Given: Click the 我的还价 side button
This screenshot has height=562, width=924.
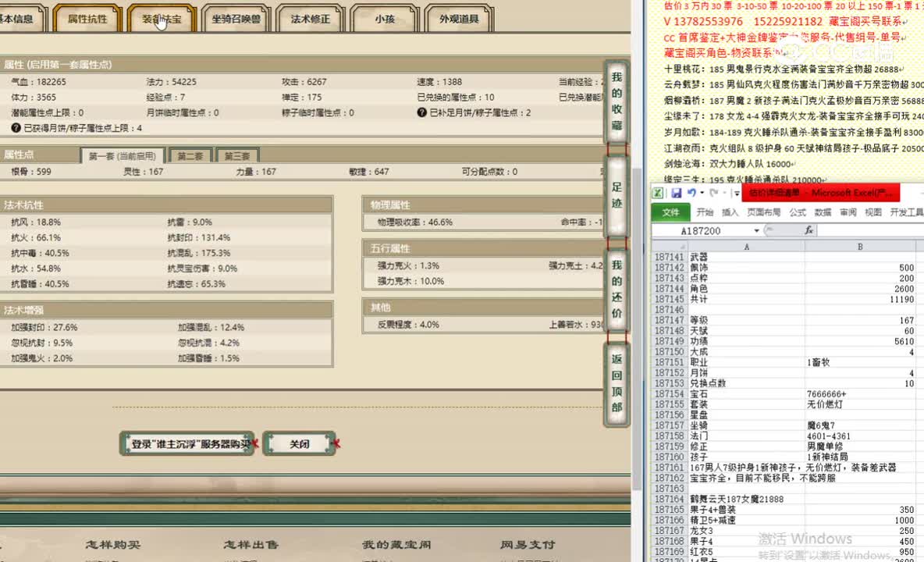Looking at the screenshot, I should pyautogui.click(x=617, y=290).
